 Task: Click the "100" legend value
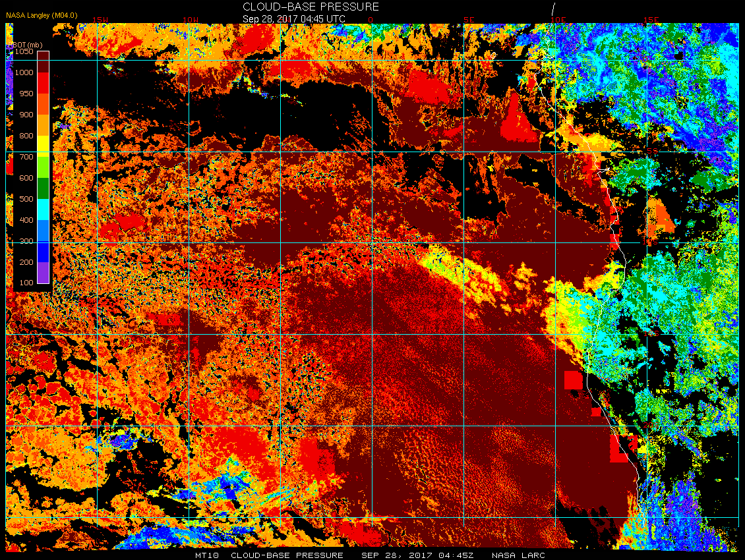[x=26, y=283]
